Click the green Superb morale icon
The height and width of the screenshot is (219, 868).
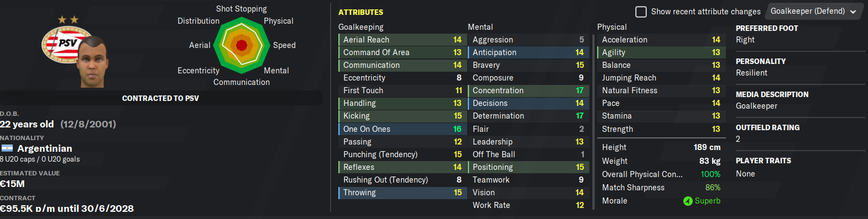(688, 201)
